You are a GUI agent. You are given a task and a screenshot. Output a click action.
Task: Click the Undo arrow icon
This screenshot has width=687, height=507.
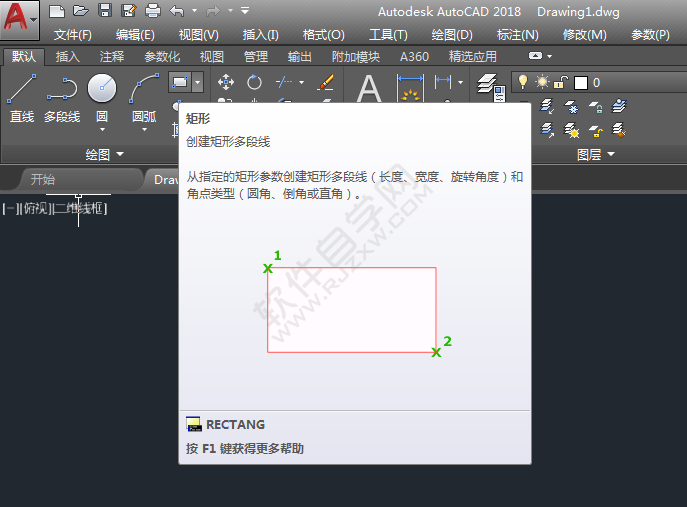[x=177, y=11]
